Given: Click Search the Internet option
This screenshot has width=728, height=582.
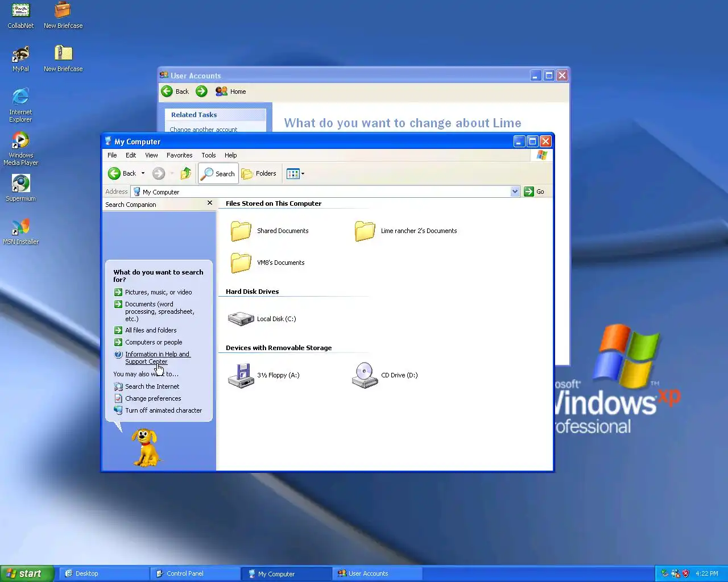Looking at the screenshot, I should pos(147,386).
